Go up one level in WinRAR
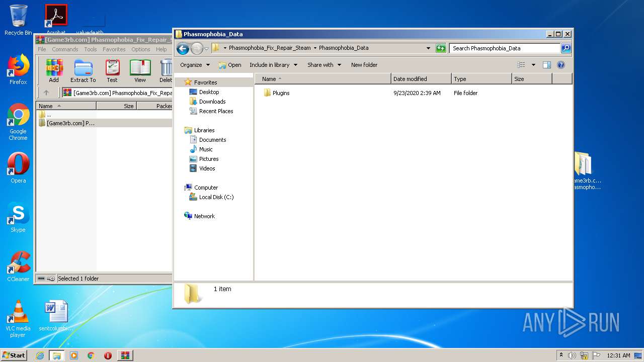 click(x=46, y=93)
